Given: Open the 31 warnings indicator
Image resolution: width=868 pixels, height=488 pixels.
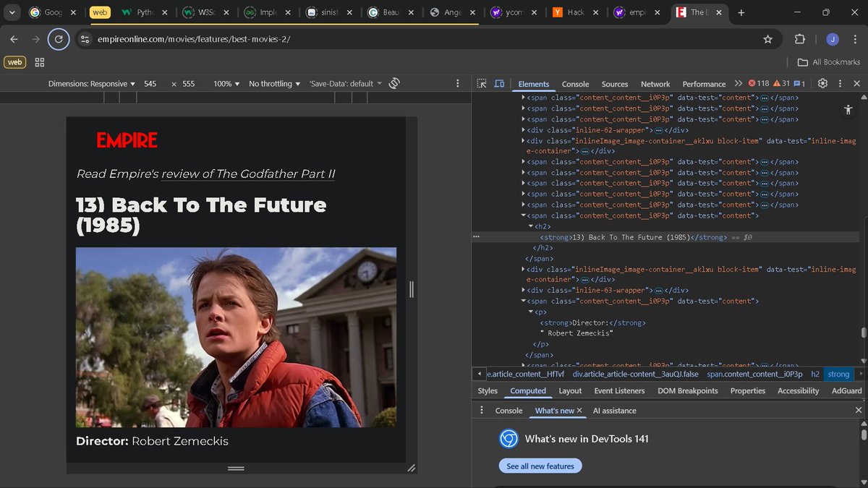Looking at the screenshot, I should 782,84.
